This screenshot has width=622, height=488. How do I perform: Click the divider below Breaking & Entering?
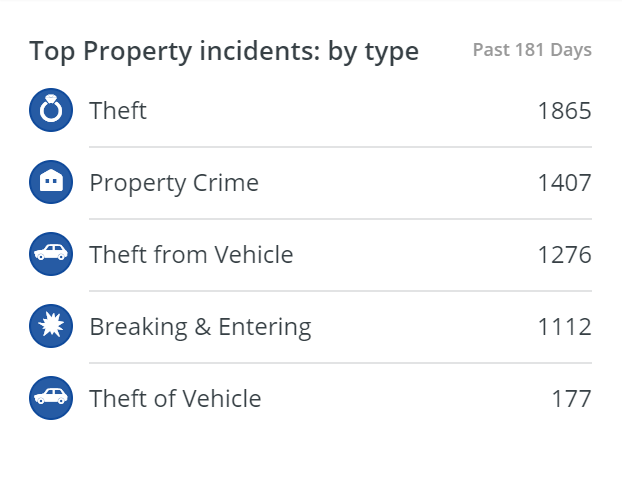pyautogui.click(x=340, y=363)
